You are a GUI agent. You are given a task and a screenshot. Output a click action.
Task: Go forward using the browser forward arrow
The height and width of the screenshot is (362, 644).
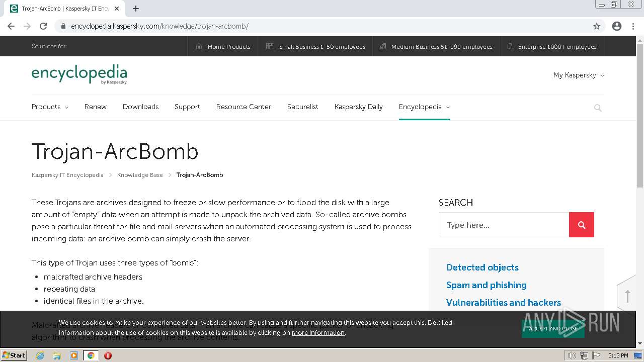(x=27, y=26)
